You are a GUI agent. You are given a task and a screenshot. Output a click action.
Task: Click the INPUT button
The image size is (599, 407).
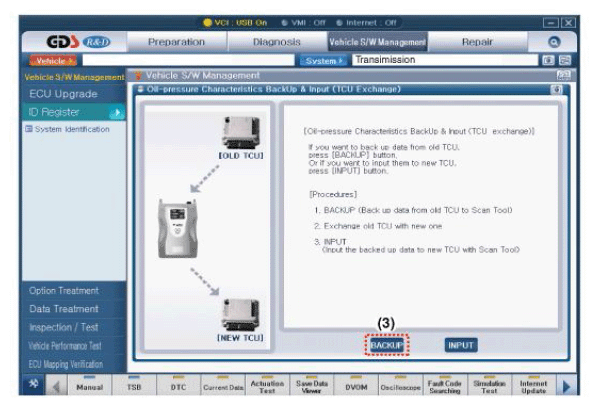coord(461,345)
